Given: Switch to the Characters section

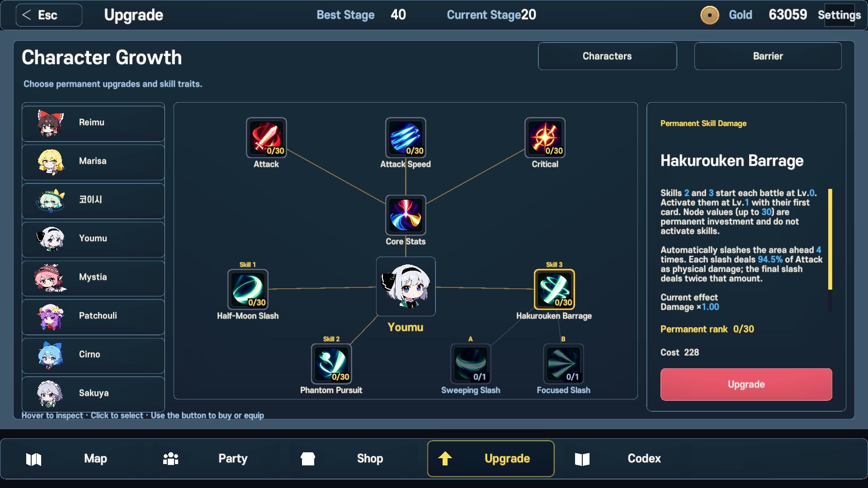Looking at the screenshot, I should point(607,56).
